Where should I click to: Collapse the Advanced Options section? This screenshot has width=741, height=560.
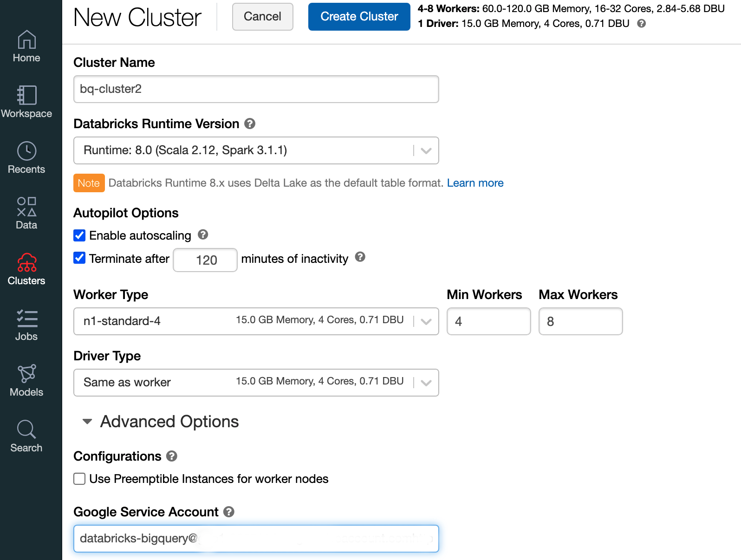click(x=87, y=422)
